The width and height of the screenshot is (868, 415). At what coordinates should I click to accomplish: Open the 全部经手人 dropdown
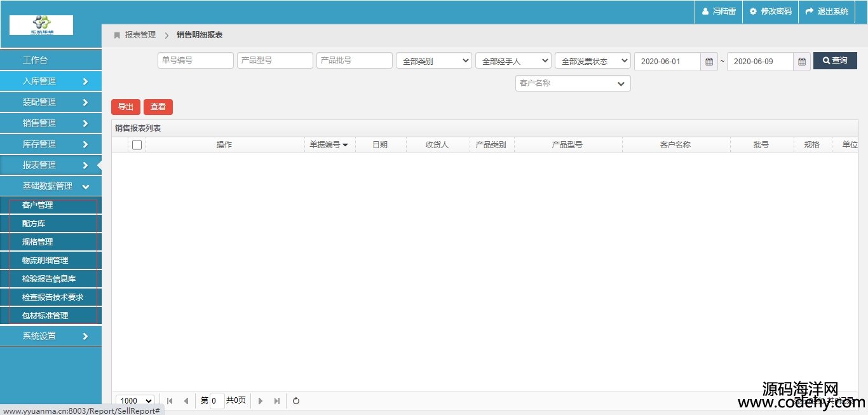coord(513,61)
